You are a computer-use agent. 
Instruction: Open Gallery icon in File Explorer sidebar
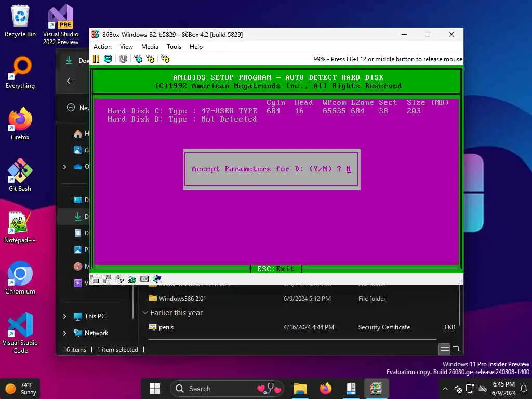[78, 150]
